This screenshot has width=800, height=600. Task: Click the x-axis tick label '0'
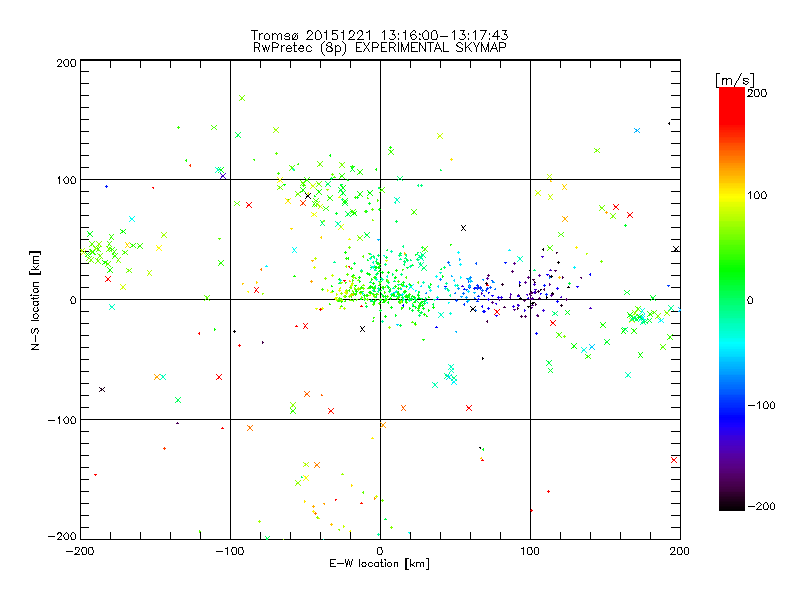tap(380, 552)
